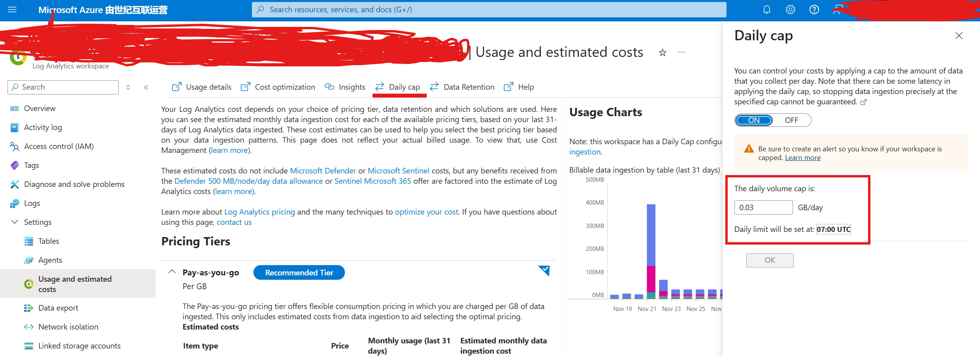980x356 pixels.
Task: Open the hamburger portal menu
Action: [x=12, y=9]
